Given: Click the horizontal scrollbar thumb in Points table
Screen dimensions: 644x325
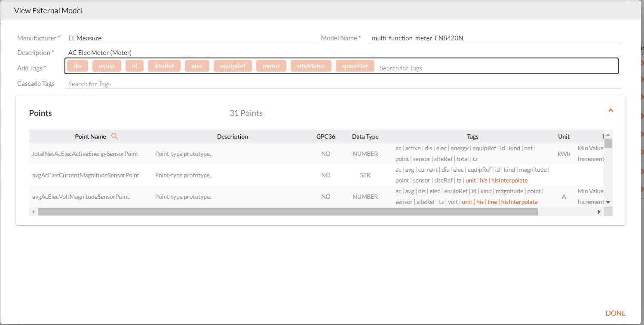Looking at the screenshot, I should click(x=288, y=212).
